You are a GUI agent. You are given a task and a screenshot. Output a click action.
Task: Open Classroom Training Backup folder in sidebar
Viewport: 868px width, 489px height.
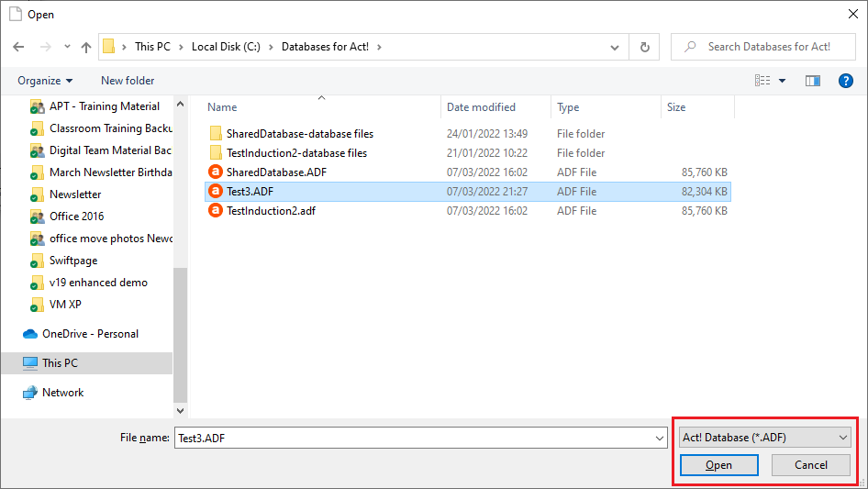tap(111, 128)
